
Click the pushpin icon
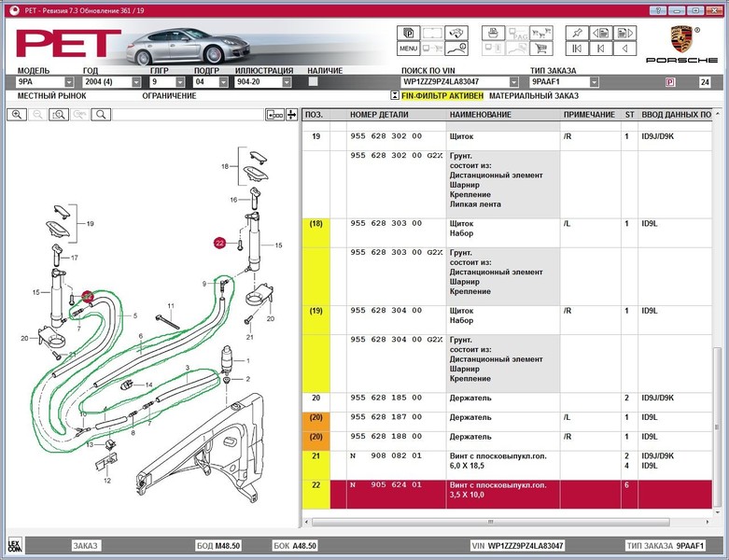[577, 33]
